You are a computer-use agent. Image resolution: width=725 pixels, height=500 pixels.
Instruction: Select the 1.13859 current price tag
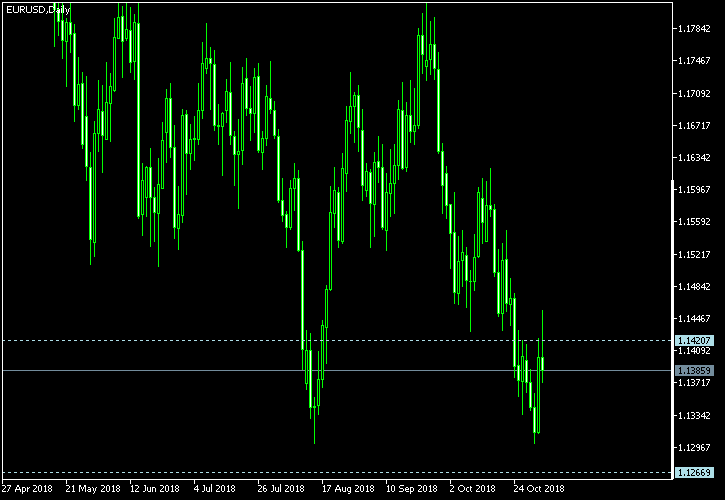coord(694,370)
